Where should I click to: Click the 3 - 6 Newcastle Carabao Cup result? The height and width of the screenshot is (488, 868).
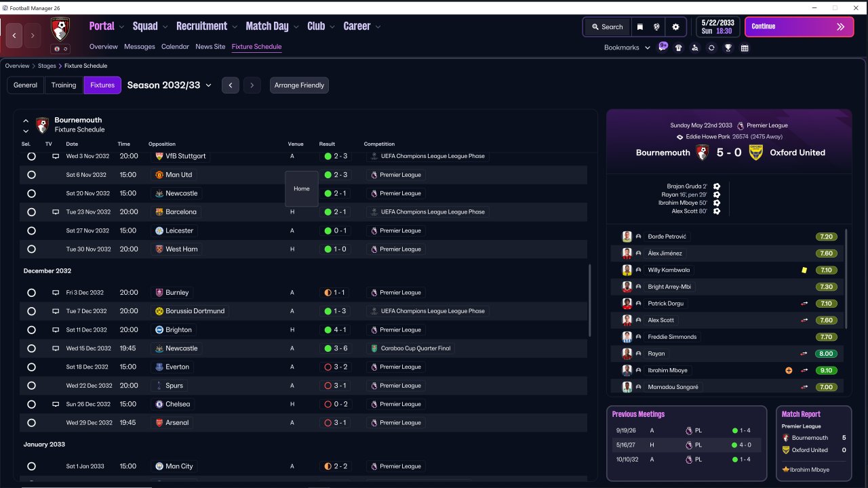[x=336, y=348]
